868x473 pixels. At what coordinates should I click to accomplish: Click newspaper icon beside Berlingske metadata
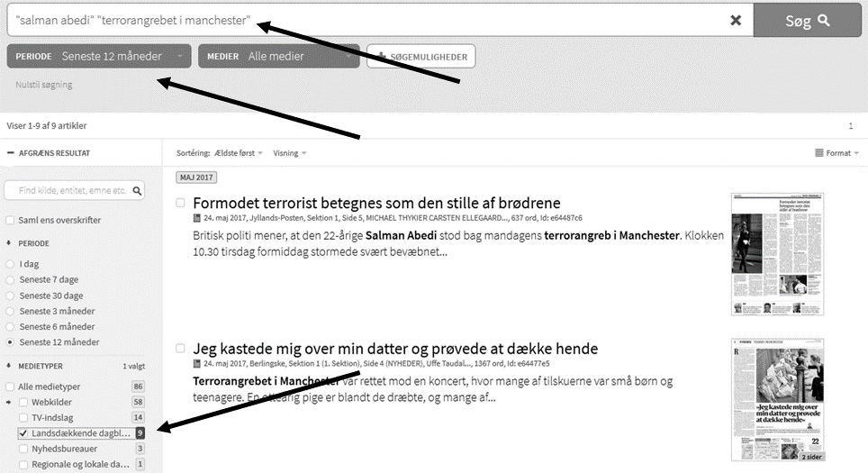[196, 363]
